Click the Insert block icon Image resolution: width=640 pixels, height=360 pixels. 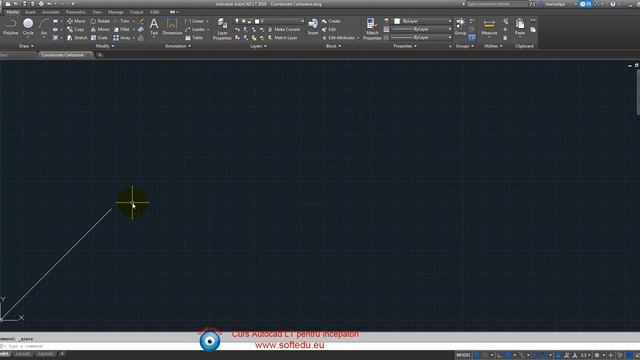point(313,27)
